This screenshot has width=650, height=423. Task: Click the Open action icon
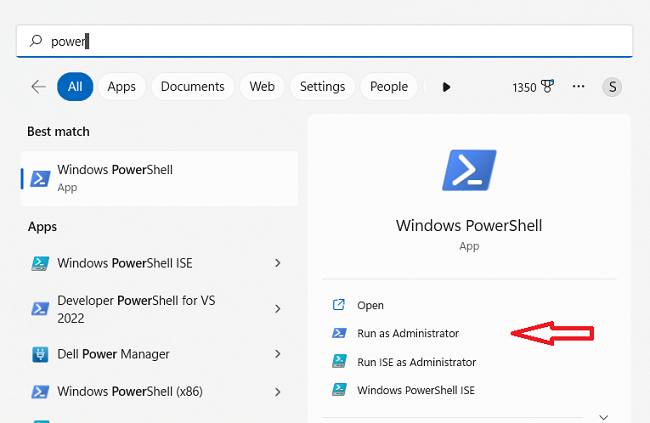pos(339,305)
